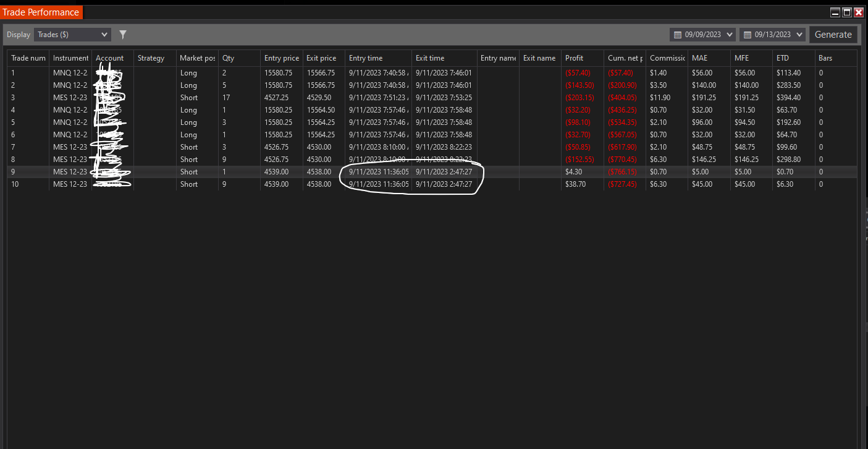Click MAE $191.25 in trade 3

(704, 98)
